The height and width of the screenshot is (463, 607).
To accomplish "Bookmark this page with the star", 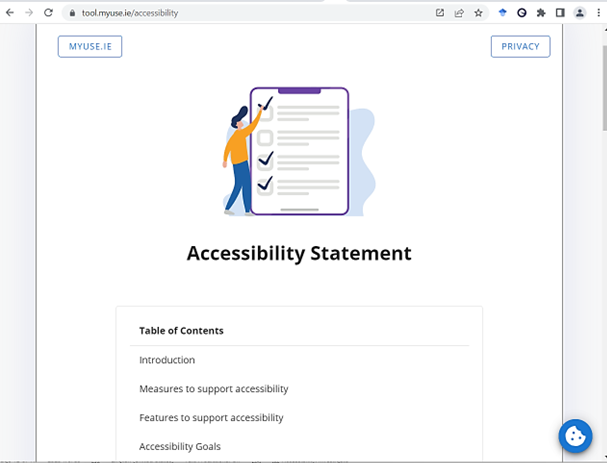I will click(478, 13).
